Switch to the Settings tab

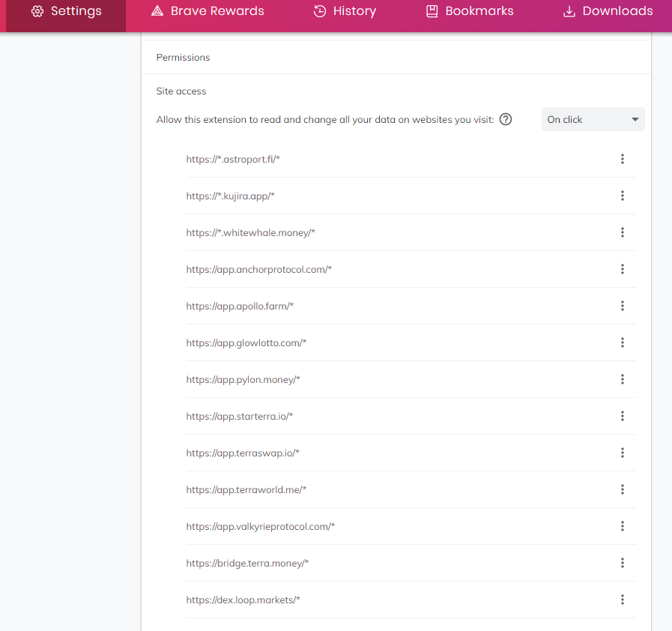coord(66,11)
